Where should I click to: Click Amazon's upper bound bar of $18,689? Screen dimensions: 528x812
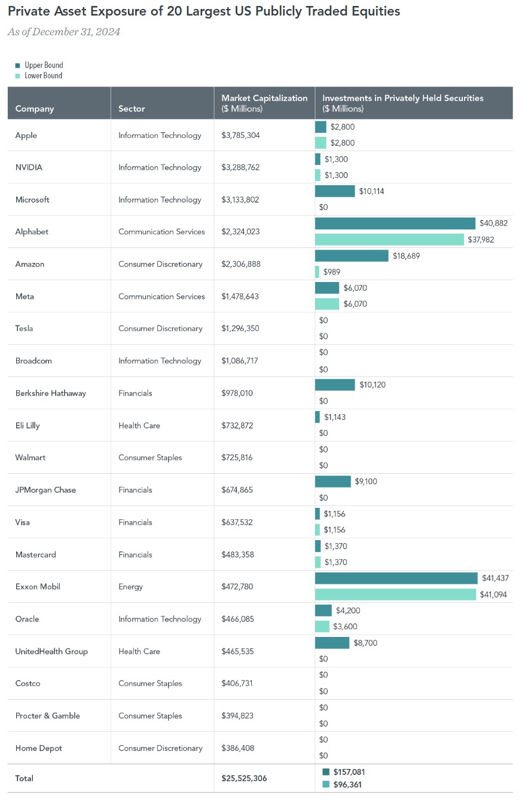(x=352, y=256)
